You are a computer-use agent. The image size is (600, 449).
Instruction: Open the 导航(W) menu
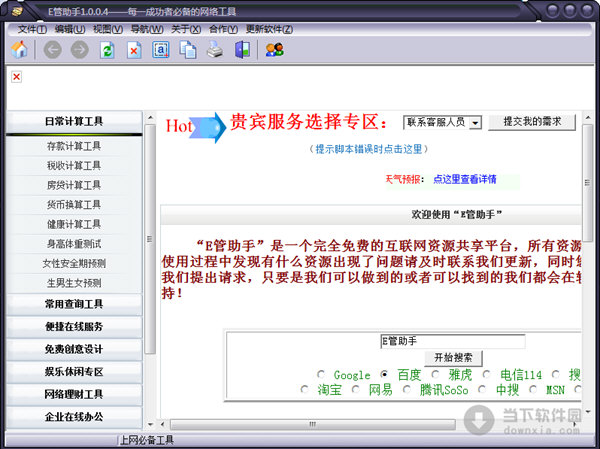pyautogui.click(x=147, y=28)
